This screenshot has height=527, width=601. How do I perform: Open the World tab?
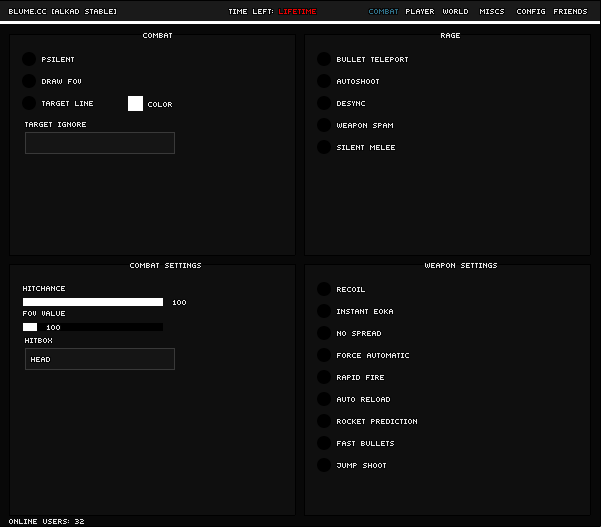click(x=455, y=12)
